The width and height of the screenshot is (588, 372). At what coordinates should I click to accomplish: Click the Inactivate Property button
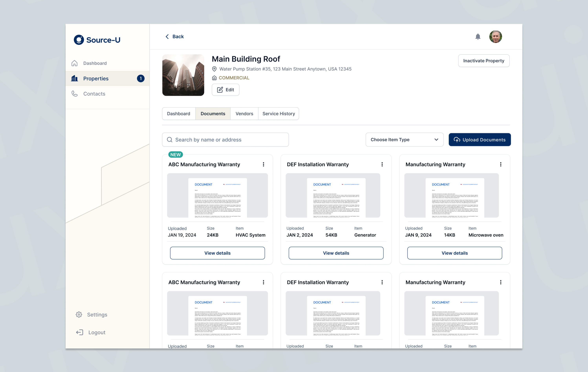coord(484,60)
